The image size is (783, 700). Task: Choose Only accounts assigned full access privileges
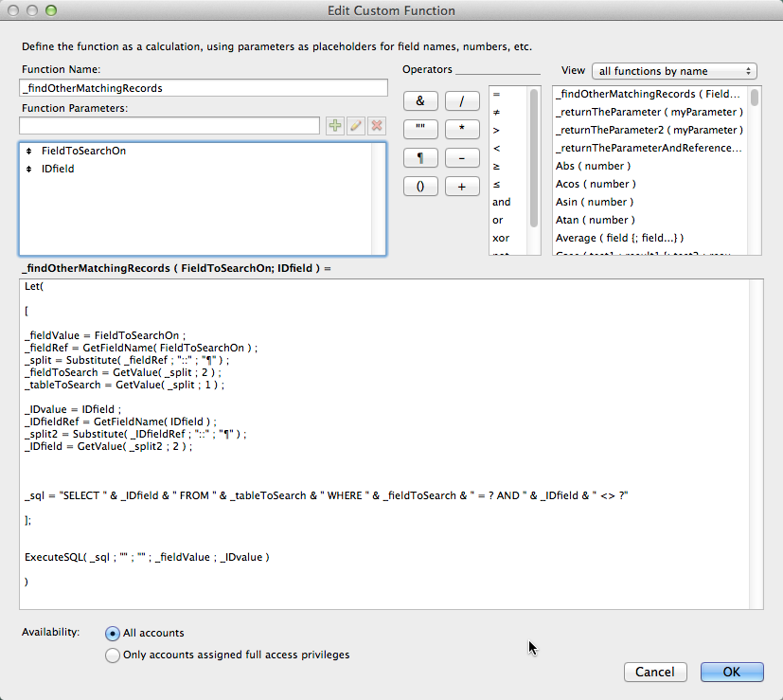[x=114, y=655]
